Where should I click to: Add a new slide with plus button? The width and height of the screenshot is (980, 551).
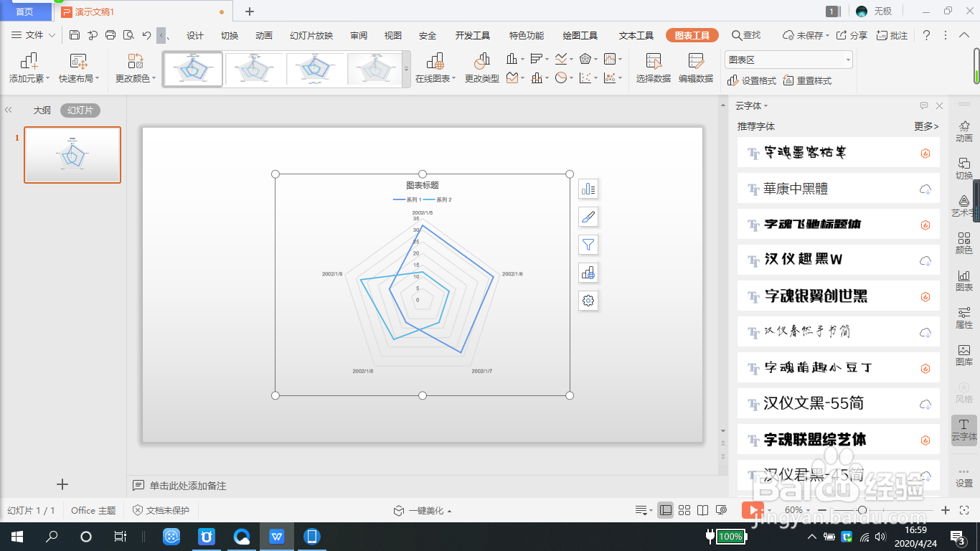click(x=62, y=484)
